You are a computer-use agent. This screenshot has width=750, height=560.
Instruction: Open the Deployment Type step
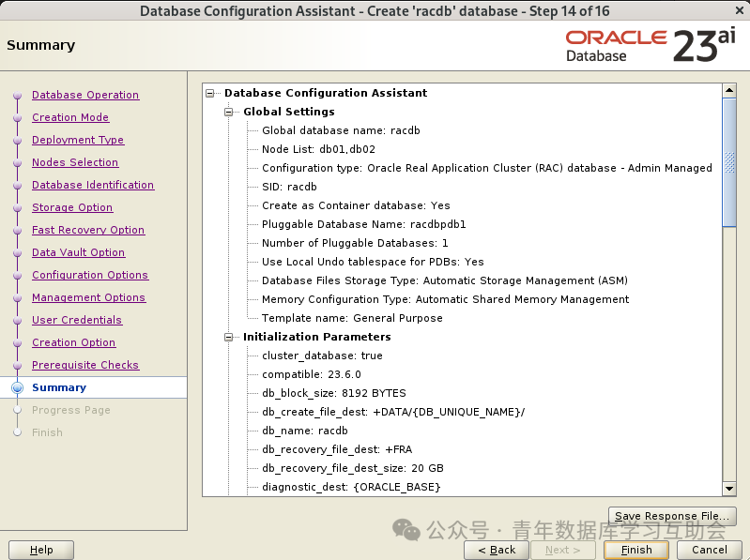click(x=78, y=140)
